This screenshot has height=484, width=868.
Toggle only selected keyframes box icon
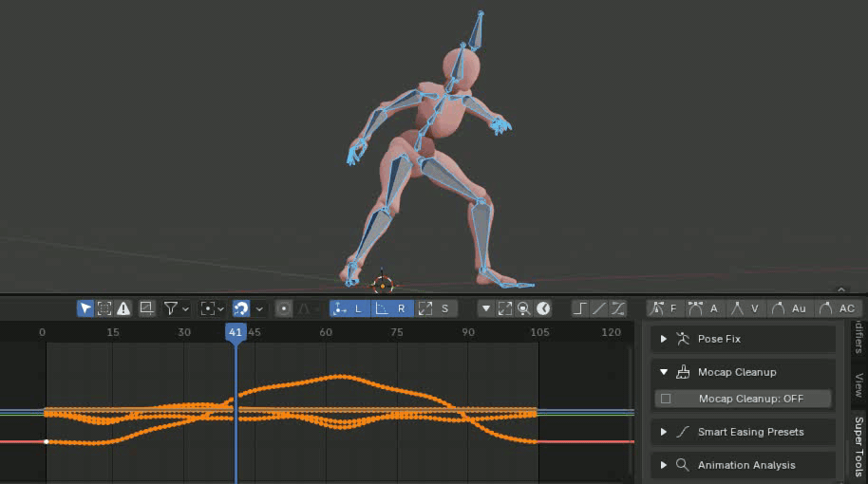point(104,308)
